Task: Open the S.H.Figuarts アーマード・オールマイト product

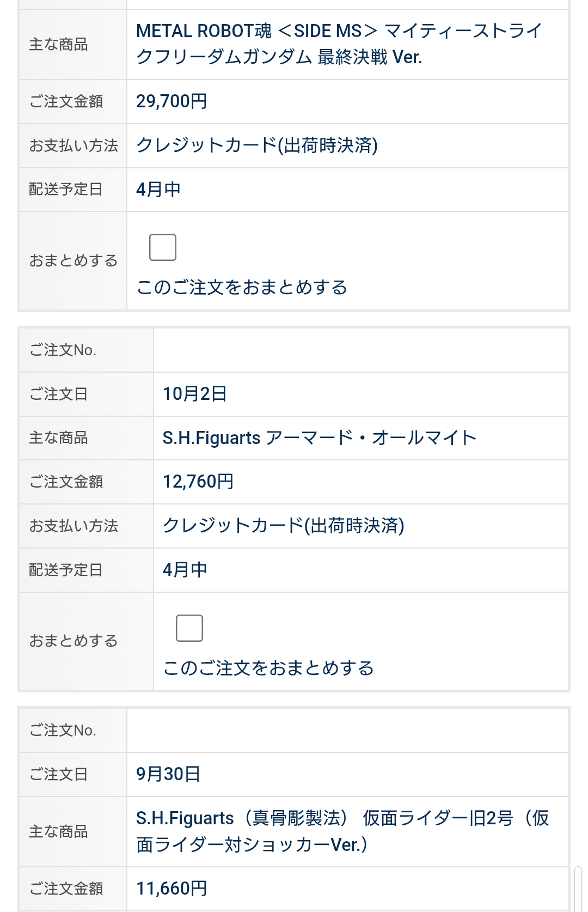Action: point(320,438)
